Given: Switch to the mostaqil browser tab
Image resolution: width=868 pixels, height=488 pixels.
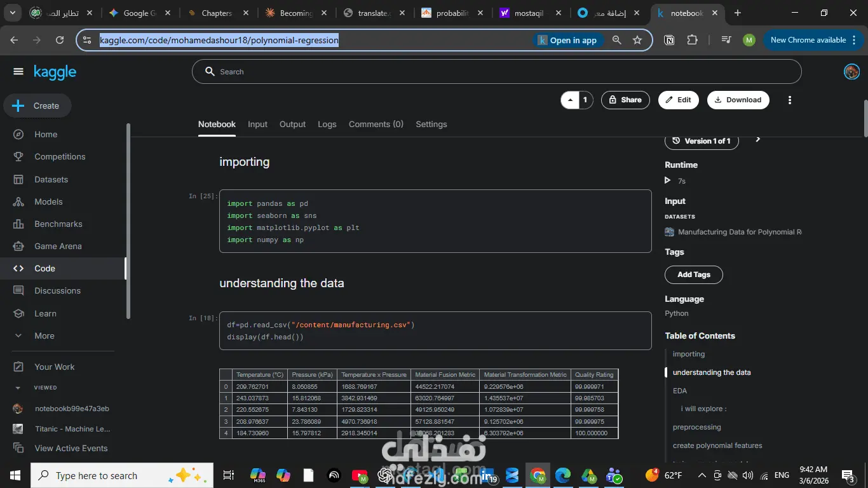Looking at the screenshot, I should coord(530,13).
